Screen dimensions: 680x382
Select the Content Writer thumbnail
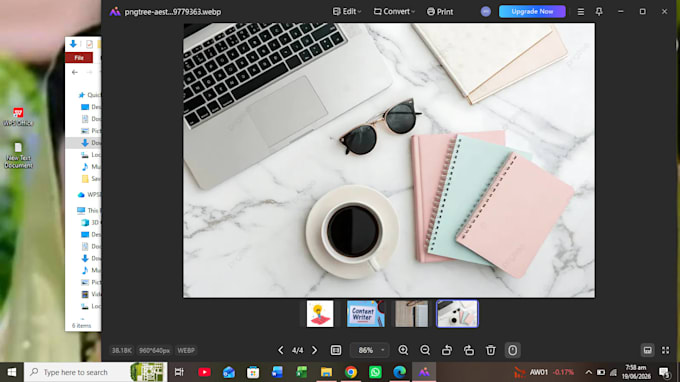[366, 313]
